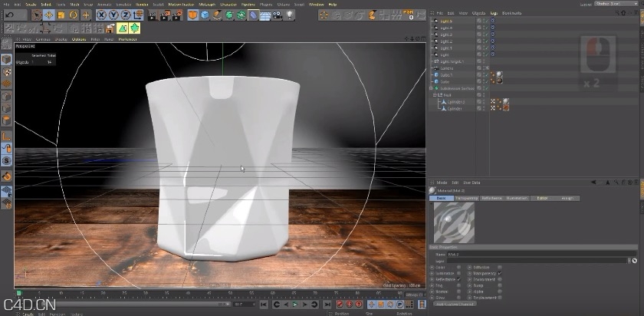The height and width of the screenshot is (316, 644).
Task: Click the red Record Active Objects button
Action: tap(340, 304)
